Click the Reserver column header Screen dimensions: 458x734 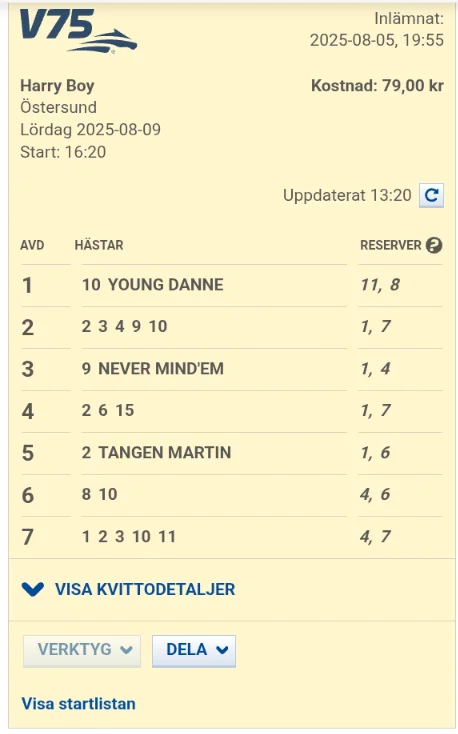pyautogui.click(x=391, y=245)
